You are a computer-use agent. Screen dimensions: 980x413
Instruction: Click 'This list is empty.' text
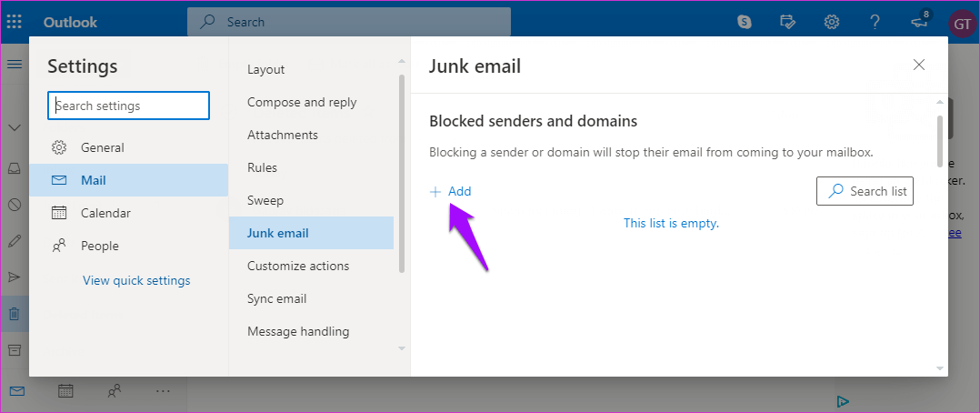(x=671, y=223)
